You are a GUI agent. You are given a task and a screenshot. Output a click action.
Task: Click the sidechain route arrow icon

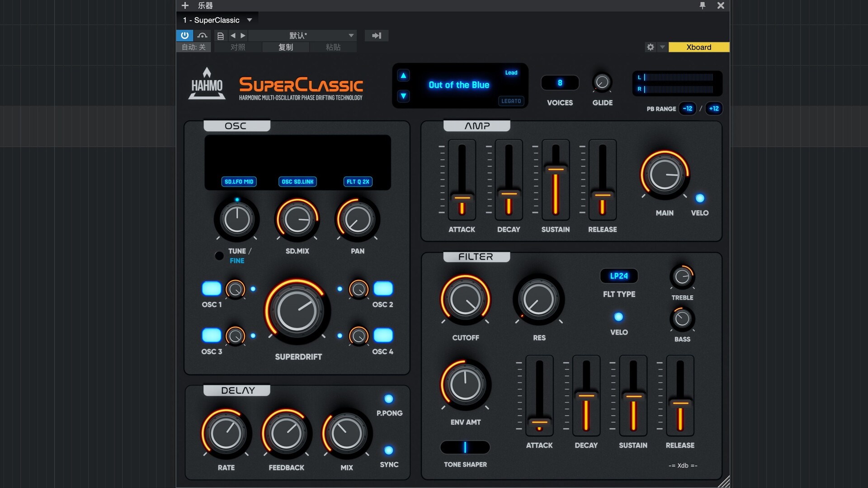377,36
